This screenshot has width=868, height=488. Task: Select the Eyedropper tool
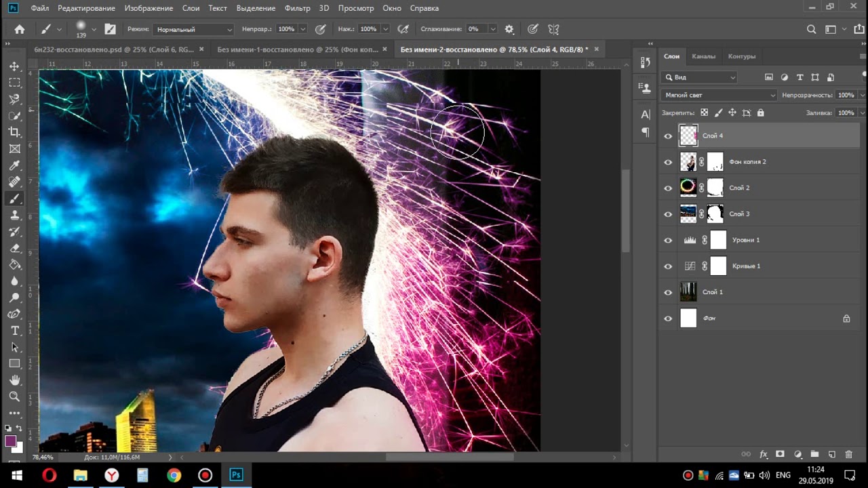14,165
